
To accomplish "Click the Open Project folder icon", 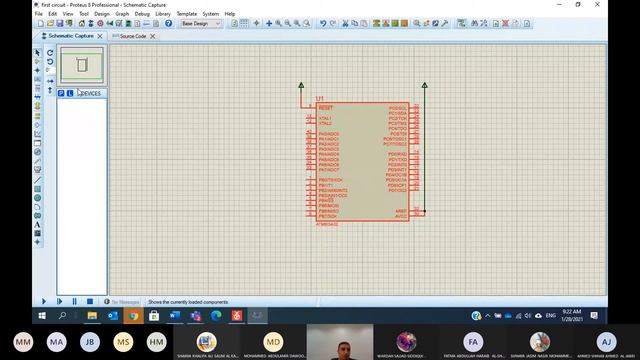I will click(50, 24).
